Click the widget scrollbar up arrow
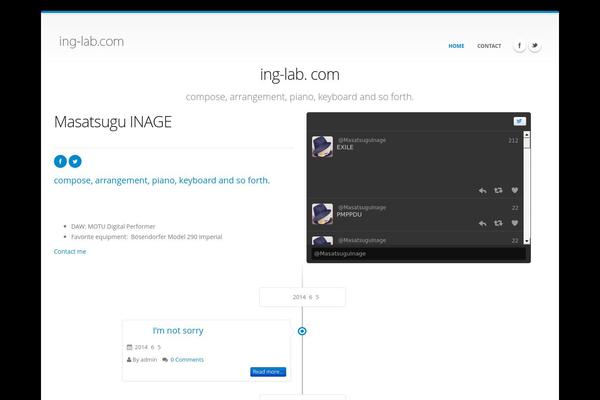This screenshot has width=600, height=400. pos(527,134)
